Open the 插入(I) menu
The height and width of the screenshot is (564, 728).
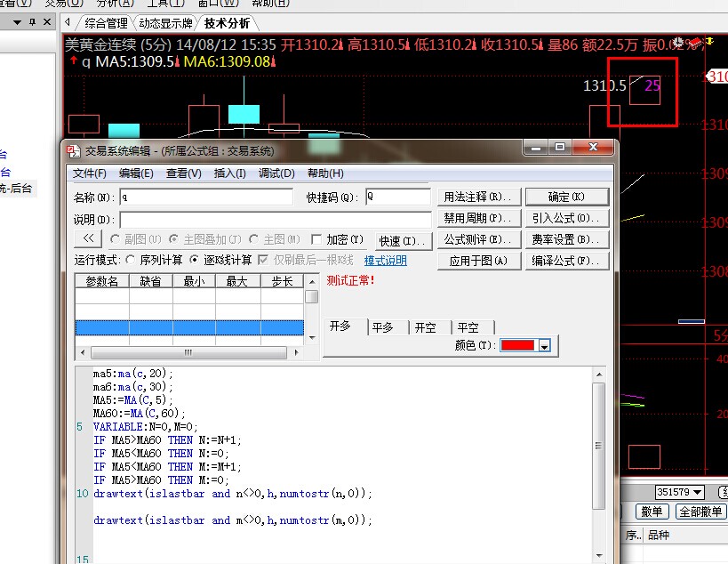point(230,173)
